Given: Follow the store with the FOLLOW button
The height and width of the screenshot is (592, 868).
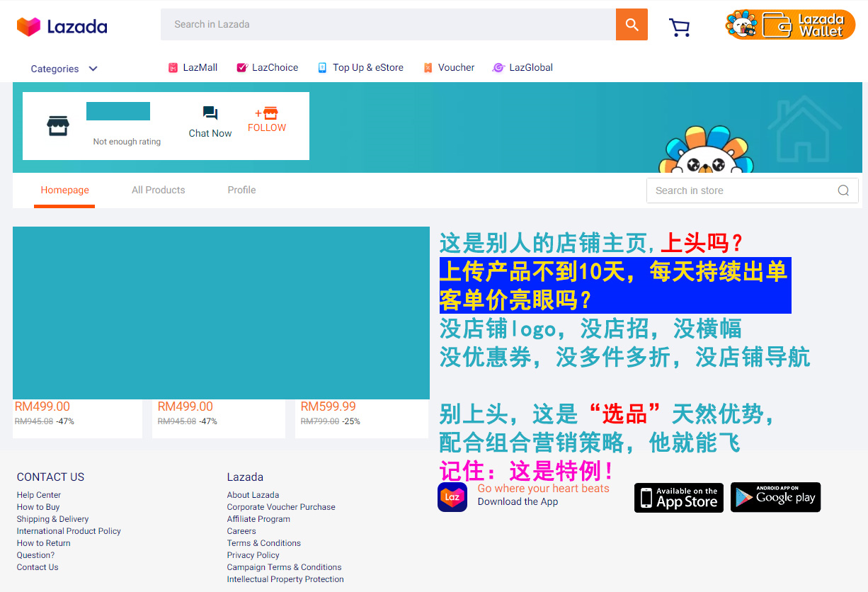Looking at the screenshot, I should pyautogui.click(x=267, y=121).
